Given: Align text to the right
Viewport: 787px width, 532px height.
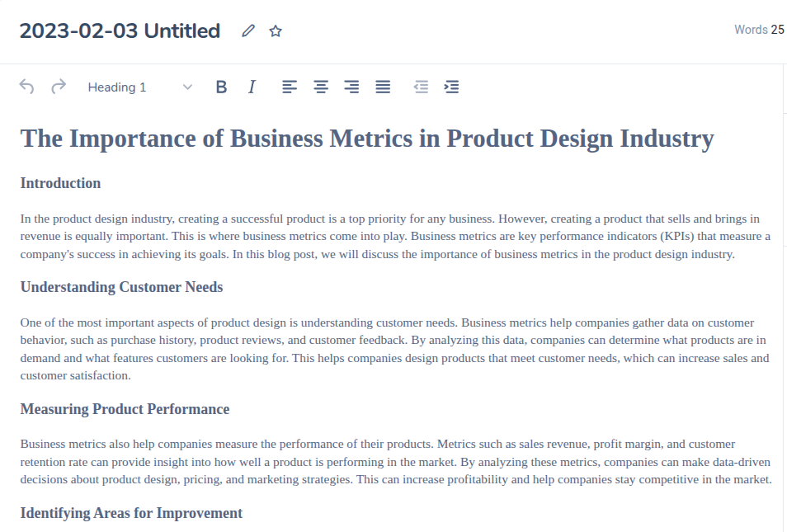Looking at the screenshot, I should click(351, 87).
